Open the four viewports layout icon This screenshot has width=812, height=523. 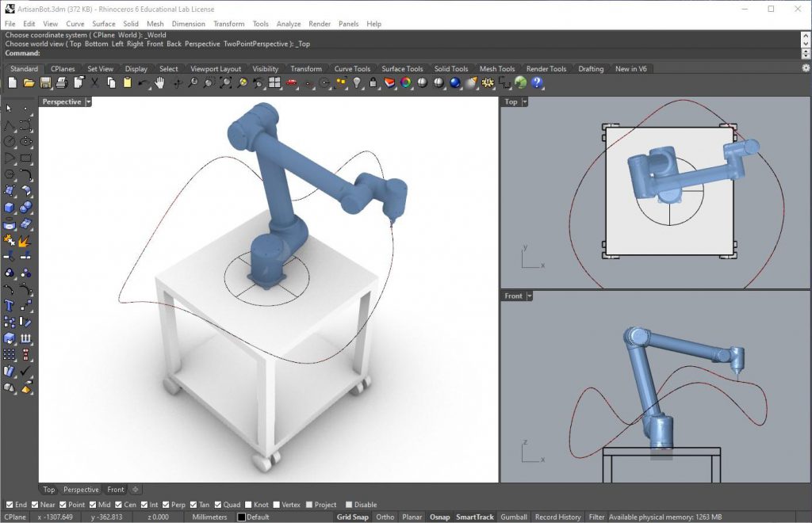click(x=274, y=82)
